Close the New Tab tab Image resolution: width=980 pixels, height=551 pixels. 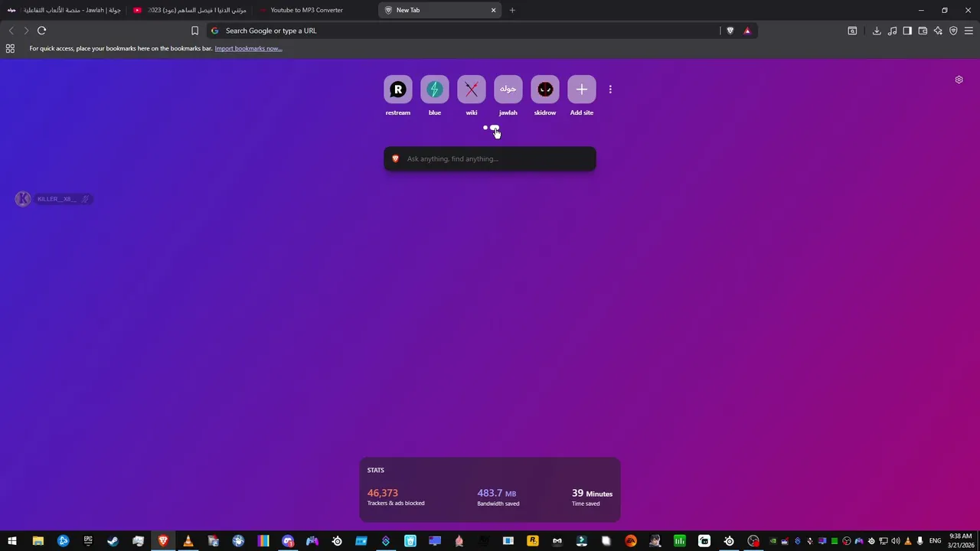tap(493, 10)
